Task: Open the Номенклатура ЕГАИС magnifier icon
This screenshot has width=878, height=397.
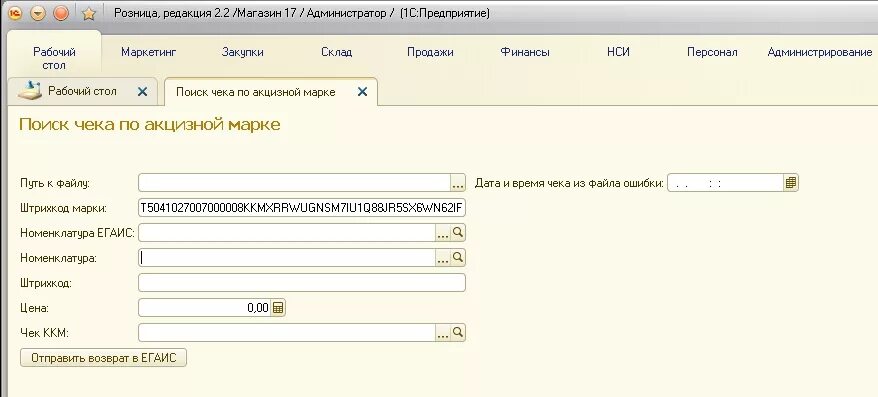Action: pos(458,232)
